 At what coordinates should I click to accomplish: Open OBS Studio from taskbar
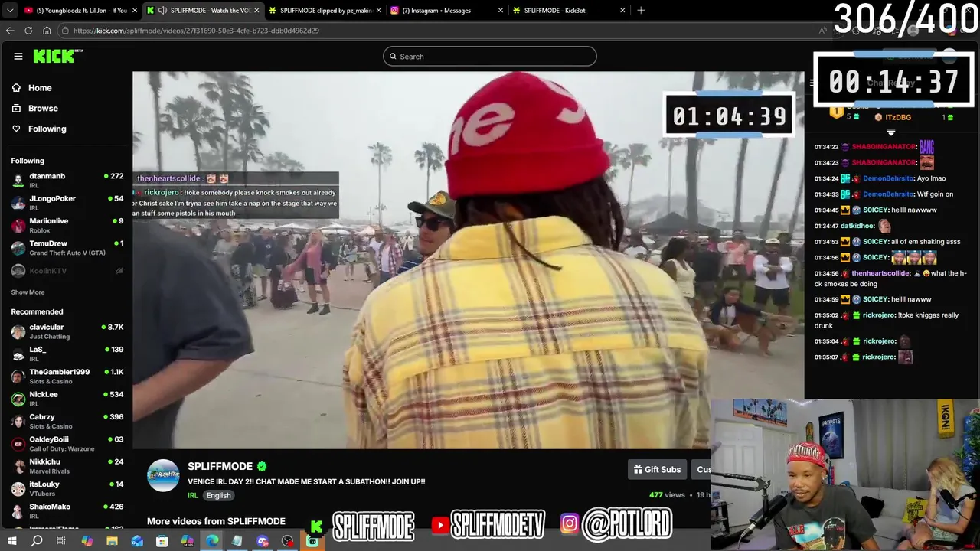coord(287,541)
